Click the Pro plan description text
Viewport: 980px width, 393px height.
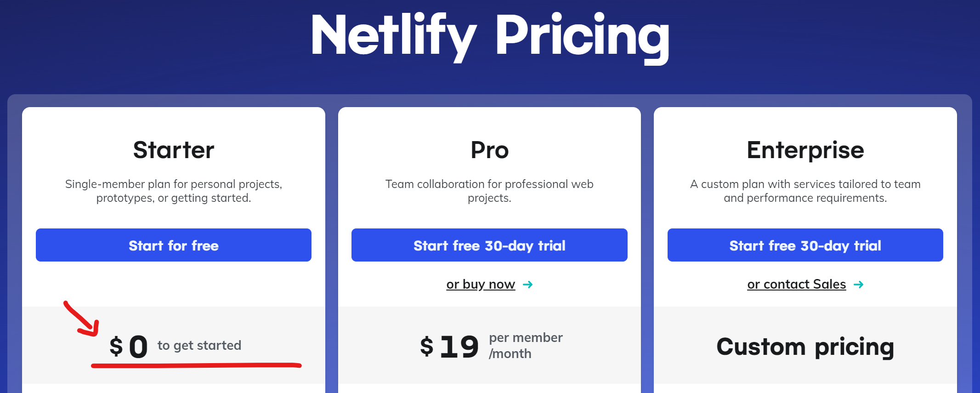tap(489, 191)
